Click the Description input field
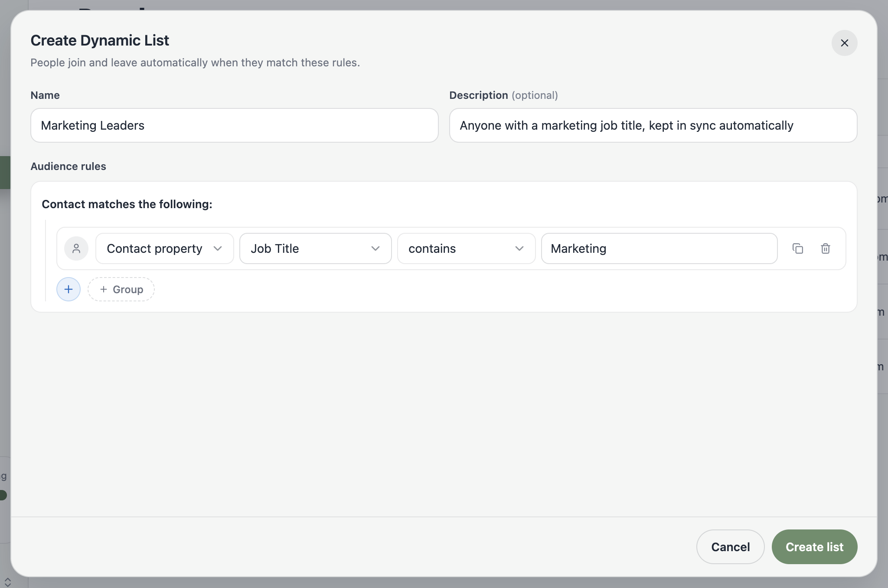This screenshot has height=588, width=888. click(x=653, y=125)
